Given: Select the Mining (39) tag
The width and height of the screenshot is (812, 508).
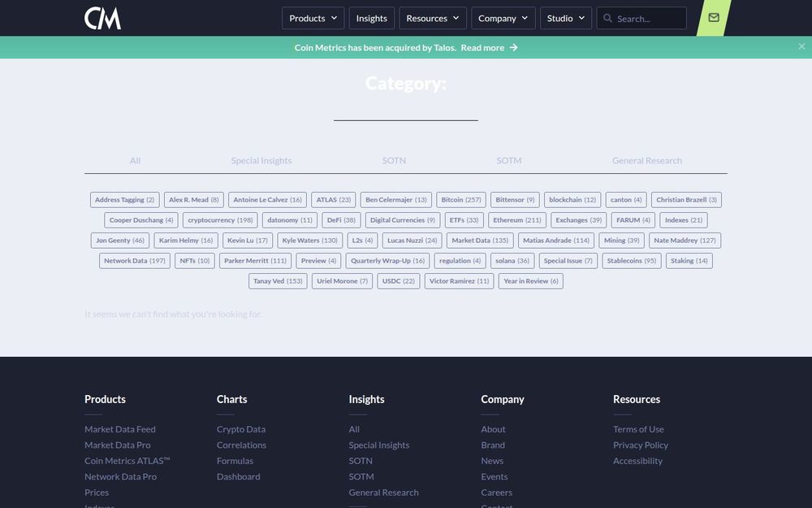Looking at the screenshot, I should [621, 241].
